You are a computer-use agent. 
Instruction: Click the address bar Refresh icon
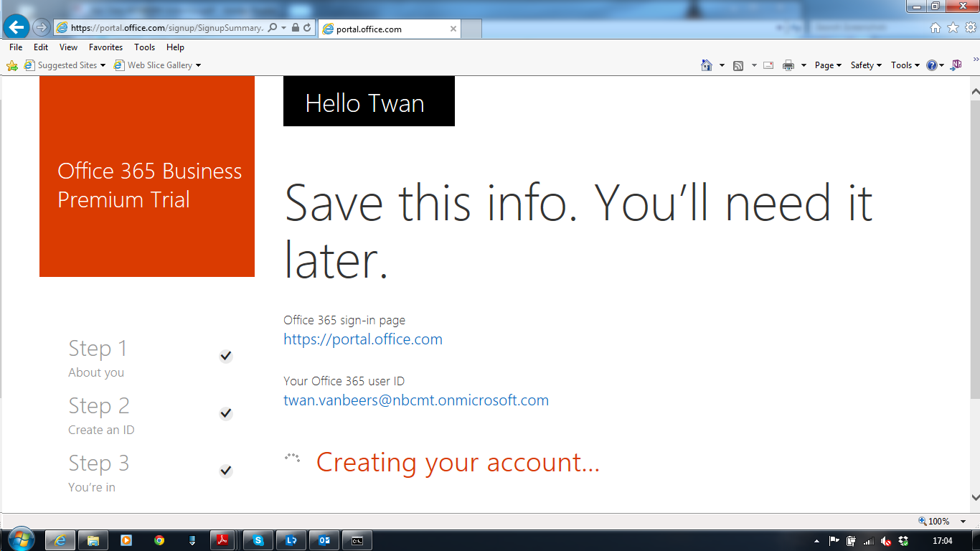coord(307,28)
